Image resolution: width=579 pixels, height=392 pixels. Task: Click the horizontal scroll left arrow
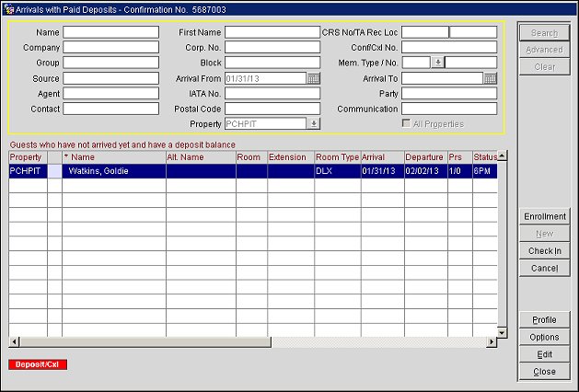click(x=13, y=343)
